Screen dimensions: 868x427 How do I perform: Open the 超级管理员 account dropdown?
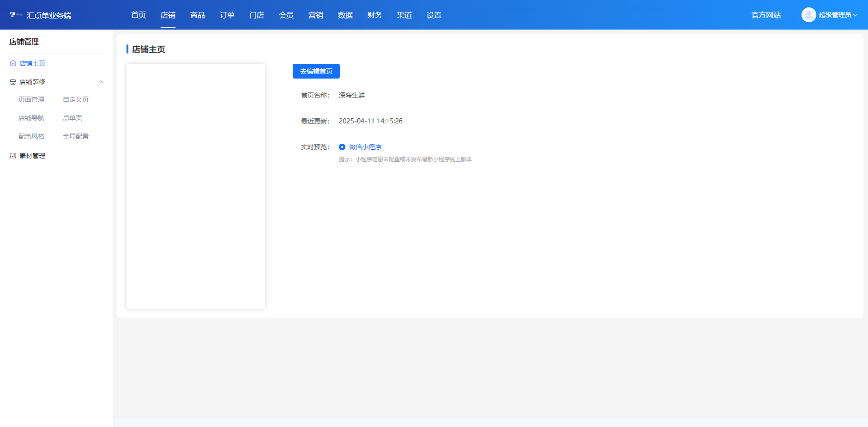tap(838, 15)
